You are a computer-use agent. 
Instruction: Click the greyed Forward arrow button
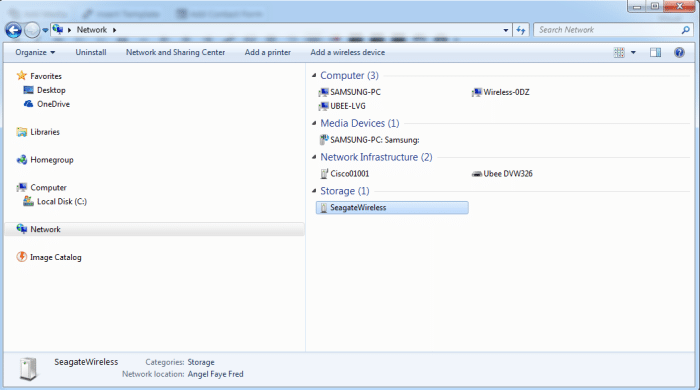(32, 30)
